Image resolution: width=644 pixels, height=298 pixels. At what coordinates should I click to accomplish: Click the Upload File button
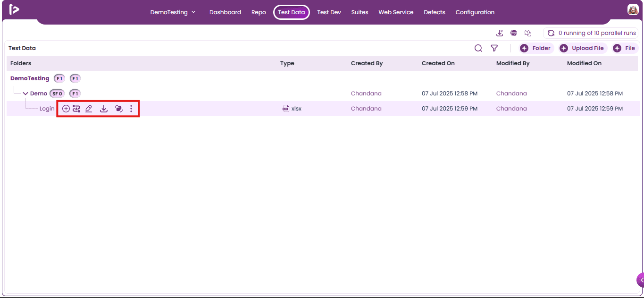coord(582,48)
